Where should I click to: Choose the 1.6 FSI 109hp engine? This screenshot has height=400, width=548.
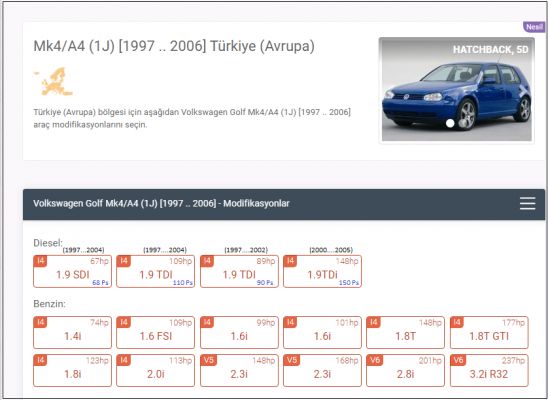click(x=156, y=333)
